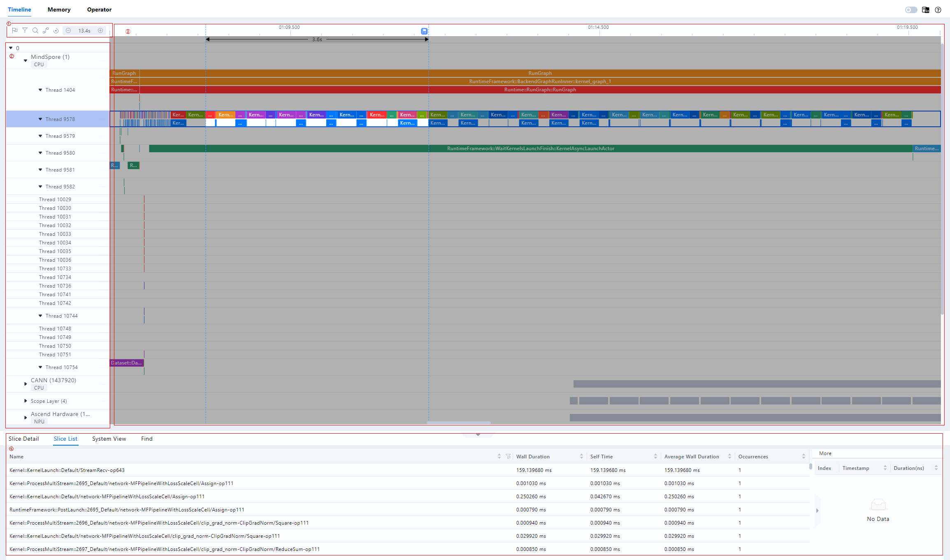Click the reset zoom circular icon

[x=56, y=30]
